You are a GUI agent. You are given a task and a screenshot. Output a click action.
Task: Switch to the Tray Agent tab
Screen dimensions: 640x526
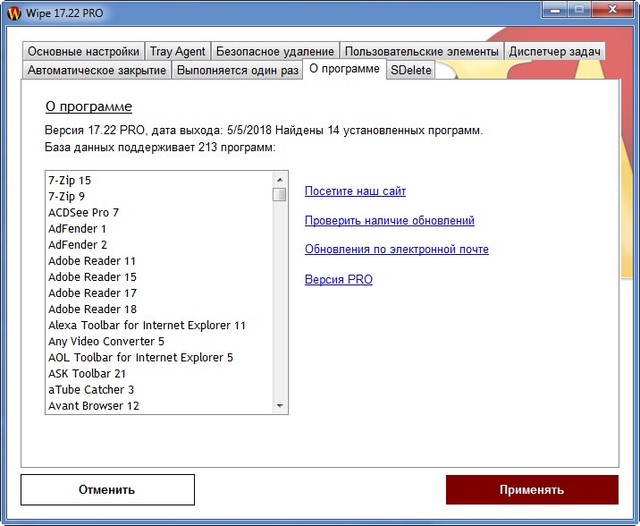tap(178, 51)
